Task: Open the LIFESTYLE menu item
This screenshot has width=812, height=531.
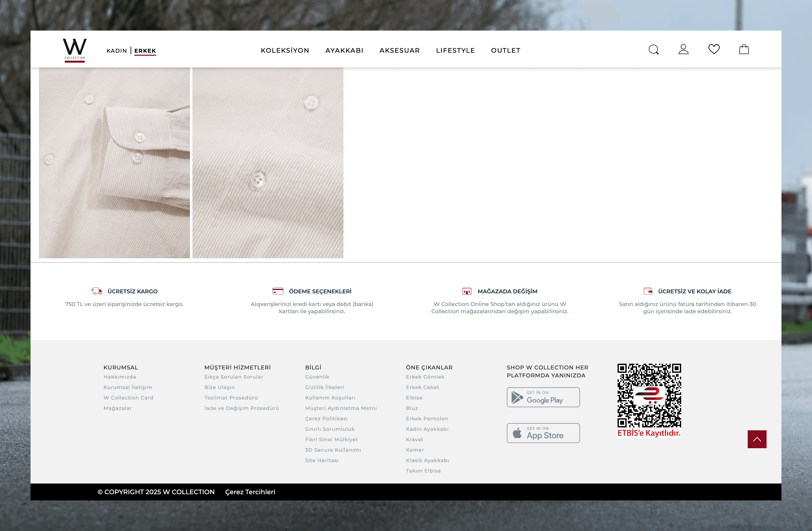Action: [455, 50]
